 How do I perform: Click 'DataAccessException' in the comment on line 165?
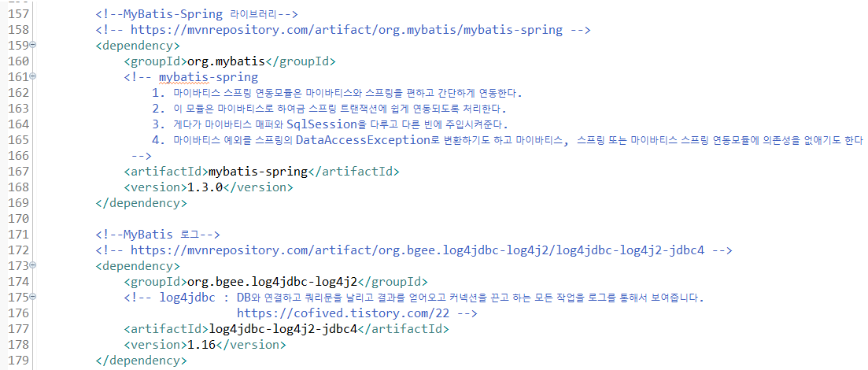coord(363,140)
